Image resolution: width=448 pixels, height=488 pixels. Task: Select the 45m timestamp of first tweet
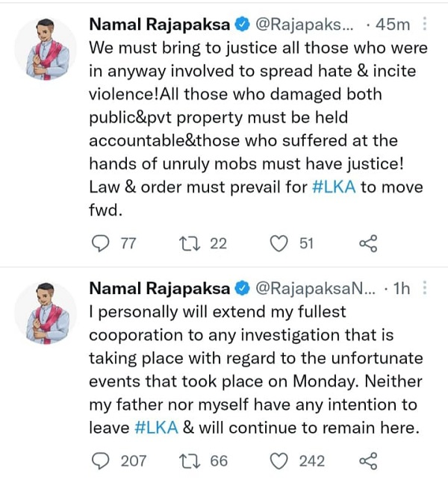point(393,25)
